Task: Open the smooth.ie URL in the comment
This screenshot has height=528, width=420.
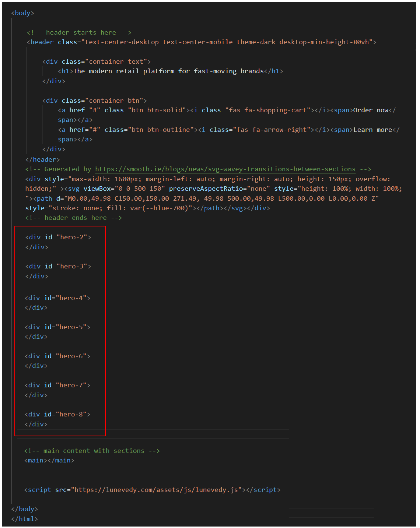Action: pyautogui.click(x=225, y=169)
